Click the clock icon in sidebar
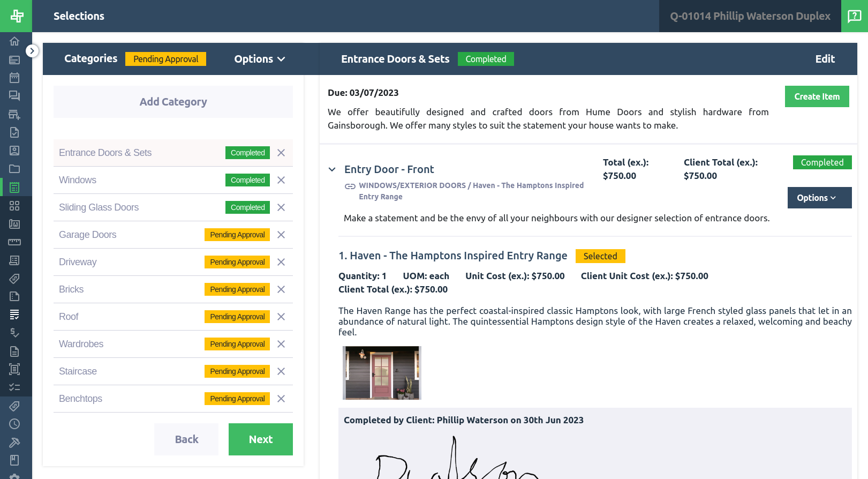The height and width of the screenshot is (479, 868). pos(14,424)
